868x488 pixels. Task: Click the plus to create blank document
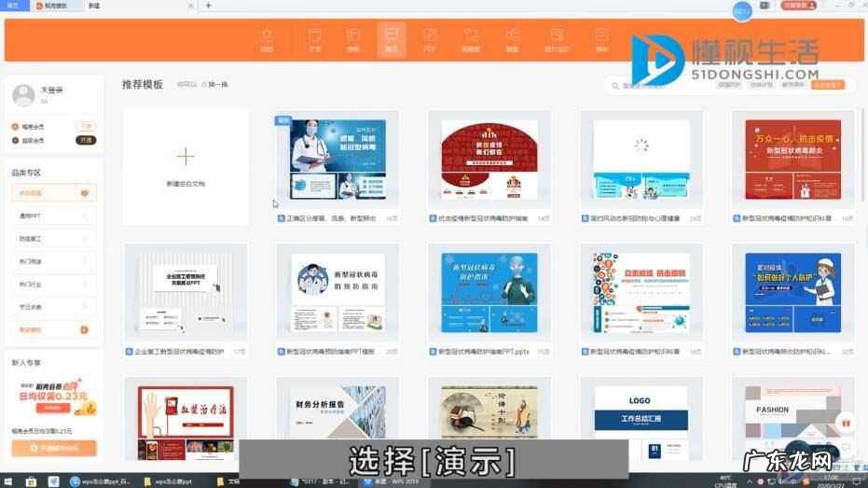186,157
